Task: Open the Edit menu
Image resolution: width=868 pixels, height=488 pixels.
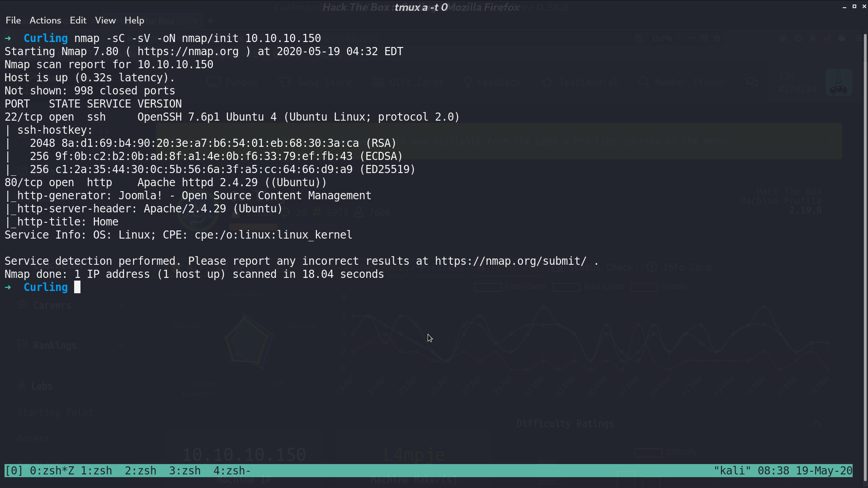Action: click(x=78, y=20)
